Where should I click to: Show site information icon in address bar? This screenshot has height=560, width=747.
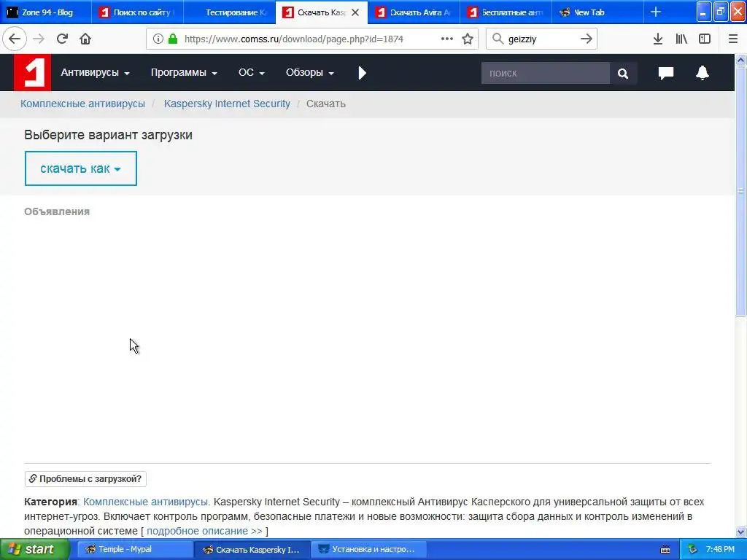pos(158,39)
